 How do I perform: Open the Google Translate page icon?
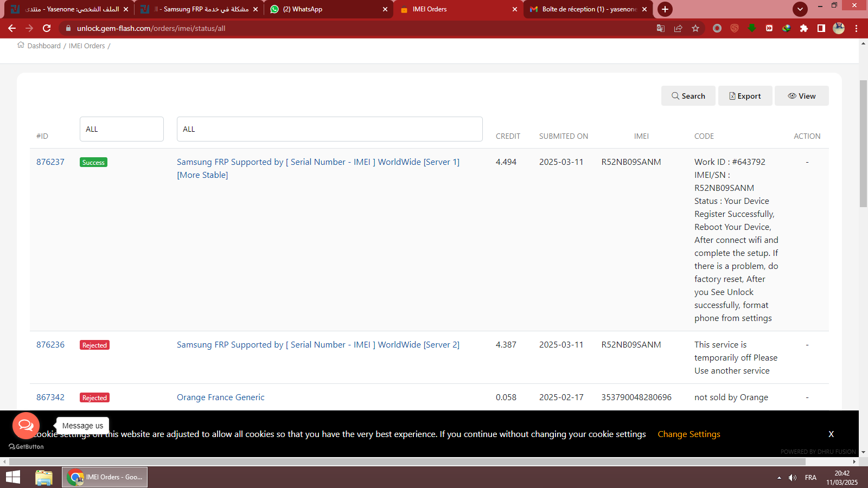[x=661, y=28]
